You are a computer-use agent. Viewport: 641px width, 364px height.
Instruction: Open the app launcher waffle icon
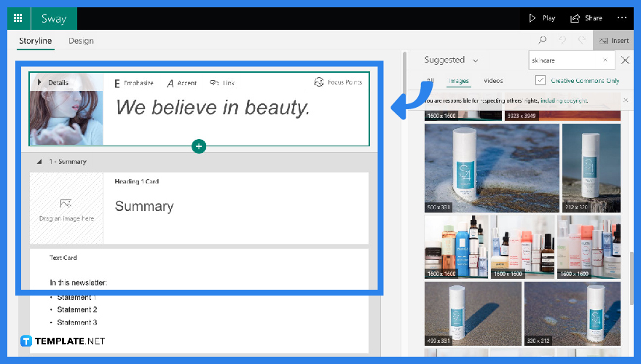18,18
